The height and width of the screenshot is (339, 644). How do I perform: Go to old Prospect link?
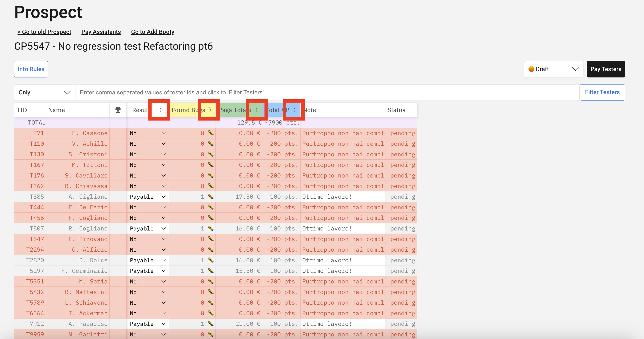pos(44,32)
